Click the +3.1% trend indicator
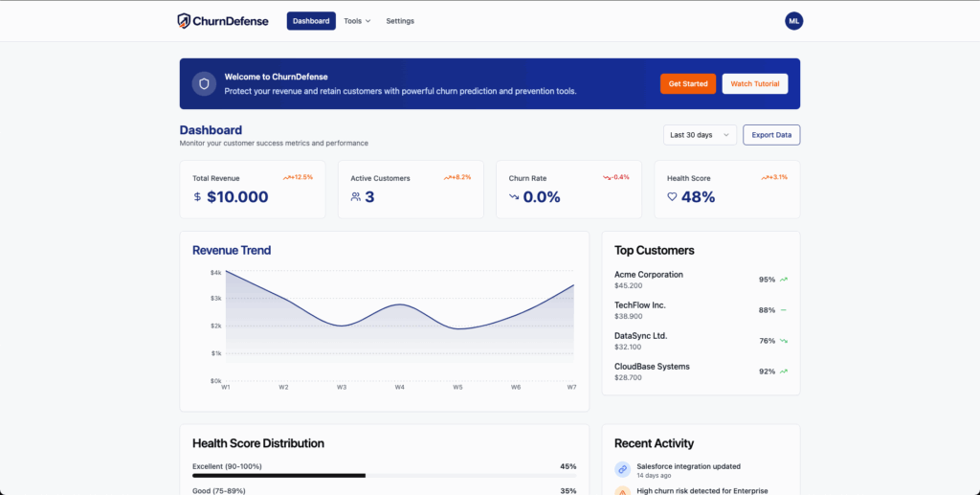 coord(774,177)
